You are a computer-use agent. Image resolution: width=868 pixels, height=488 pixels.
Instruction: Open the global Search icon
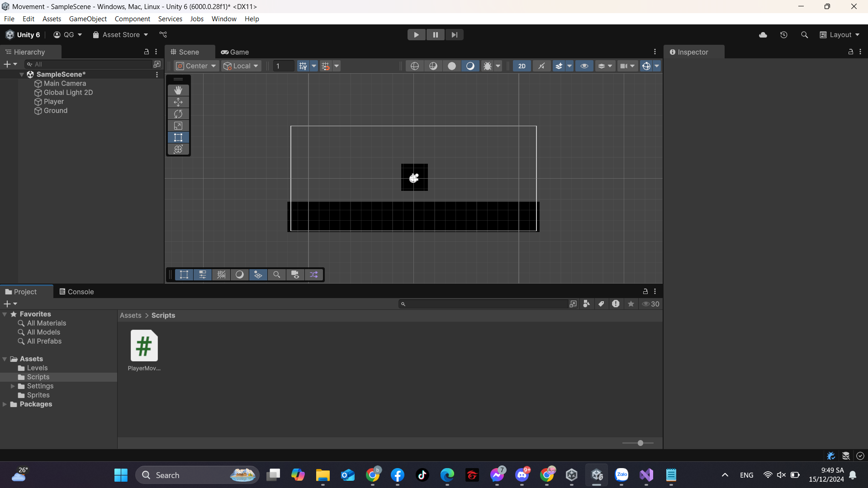[804, 35]
